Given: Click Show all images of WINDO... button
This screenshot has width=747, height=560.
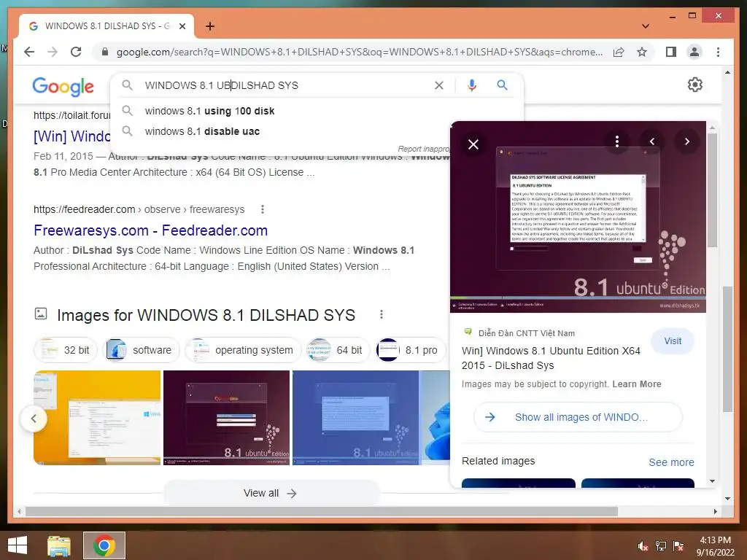Looking at the screenshot, I should tap(578, 417).
